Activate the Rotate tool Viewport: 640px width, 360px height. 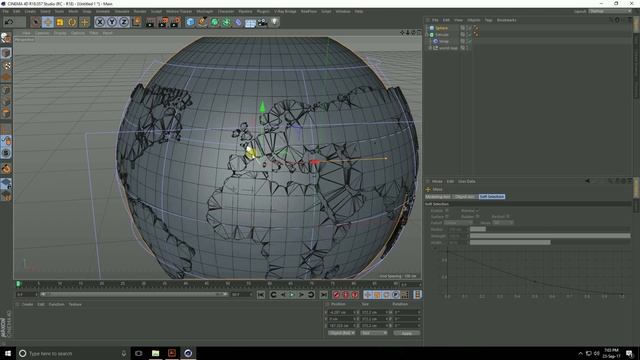click(x=72, y=22)
